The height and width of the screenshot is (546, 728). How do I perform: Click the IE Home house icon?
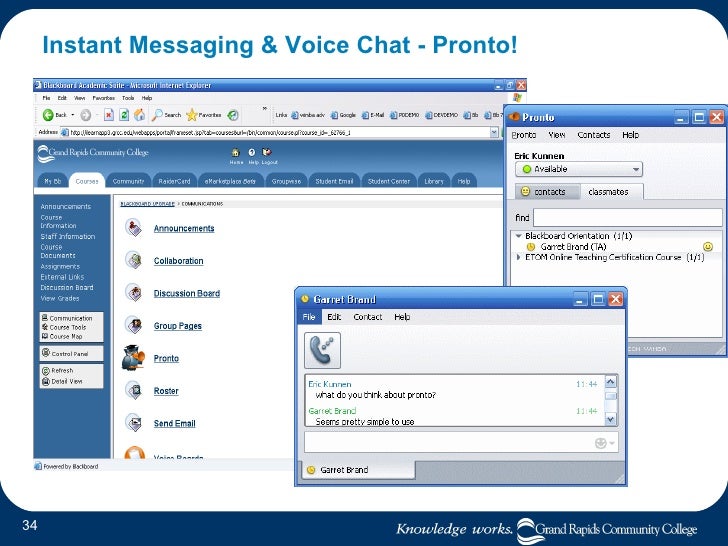[139, 115]
